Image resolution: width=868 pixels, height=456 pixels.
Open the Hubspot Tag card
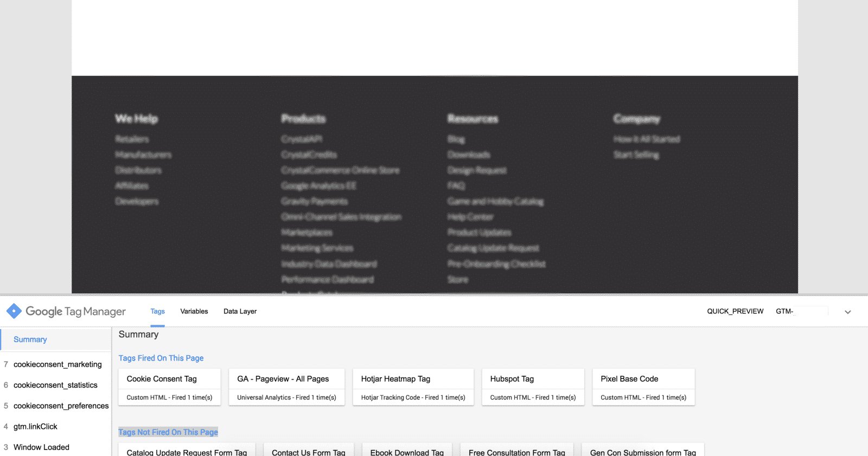[533, 387]
